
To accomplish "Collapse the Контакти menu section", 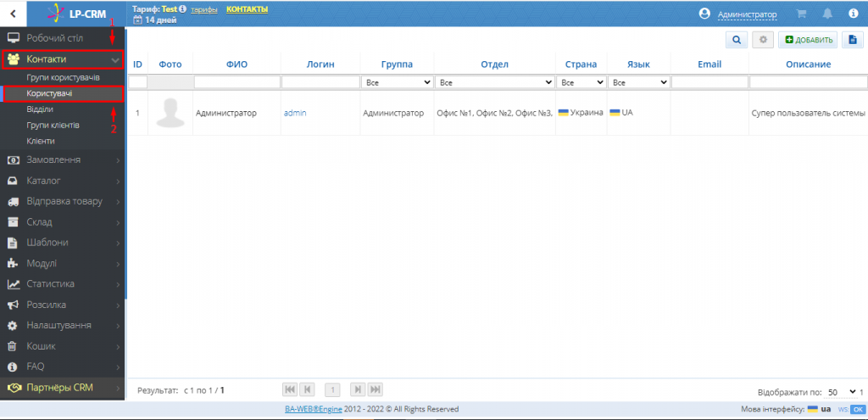I will (x=63, y=59).
